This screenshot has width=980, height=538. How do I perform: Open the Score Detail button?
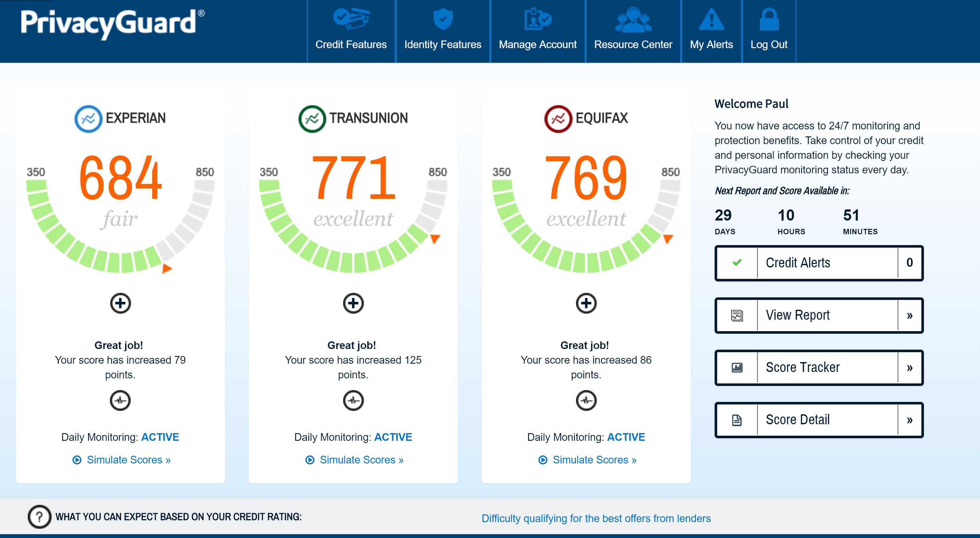coord(819,420)
